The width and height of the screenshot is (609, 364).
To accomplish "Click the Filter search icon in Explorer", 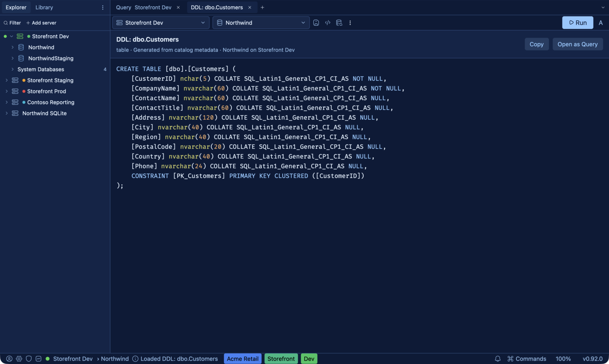I will [5, 23].
